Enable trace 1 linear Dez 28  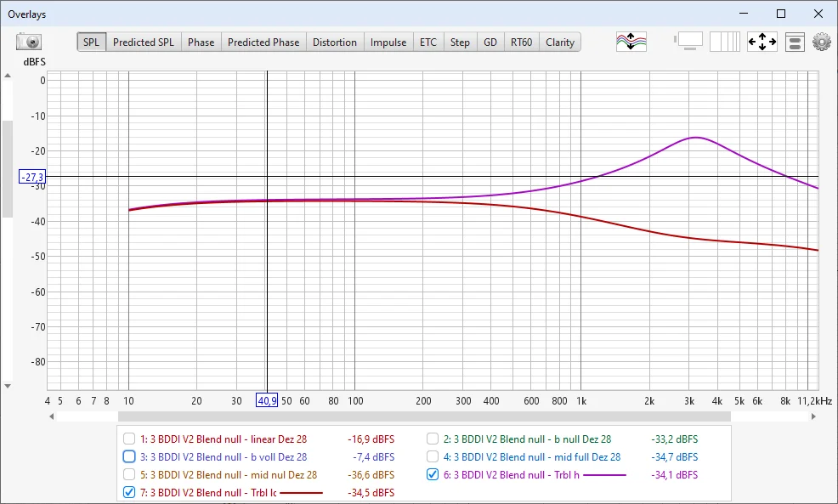pyautogui.click(x=129, y=439)
